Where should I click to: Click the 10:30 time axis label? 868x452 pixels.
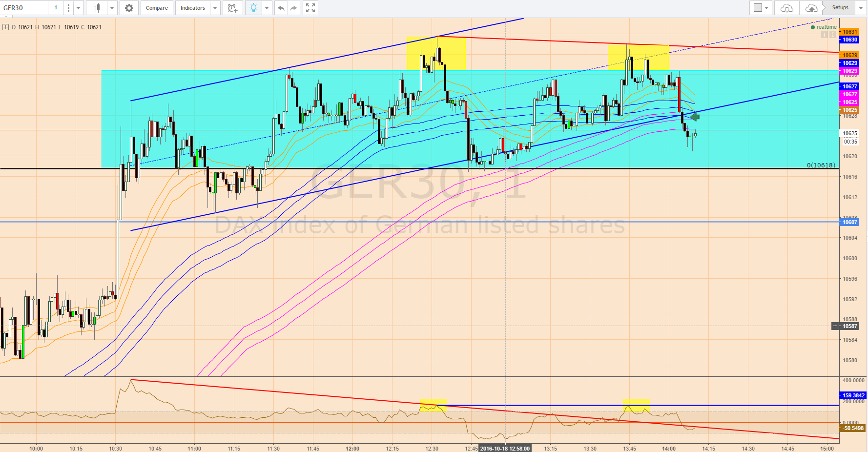pos(115,449)
